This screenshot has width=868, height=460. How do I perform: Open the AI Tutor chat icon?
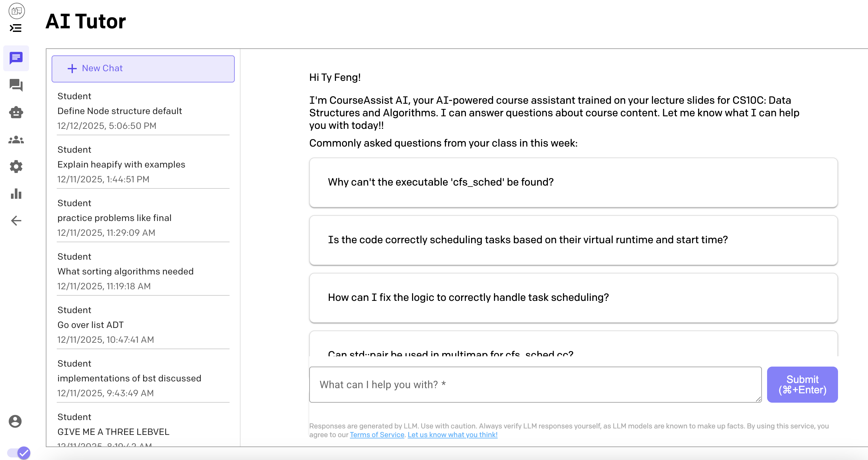click(x=16, y=58)
